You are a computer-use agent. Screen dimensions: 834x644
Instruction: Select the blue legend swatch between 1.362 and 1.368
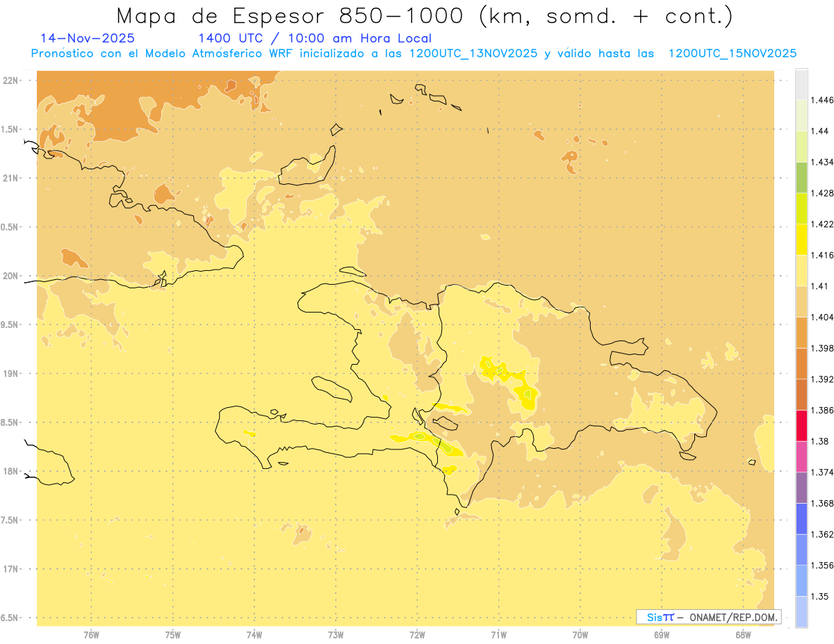(801, 518)
